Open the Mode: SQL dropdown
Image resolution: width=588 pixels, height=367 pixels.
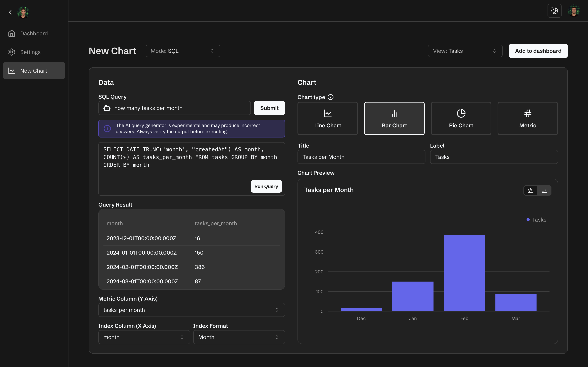(183, 51)
